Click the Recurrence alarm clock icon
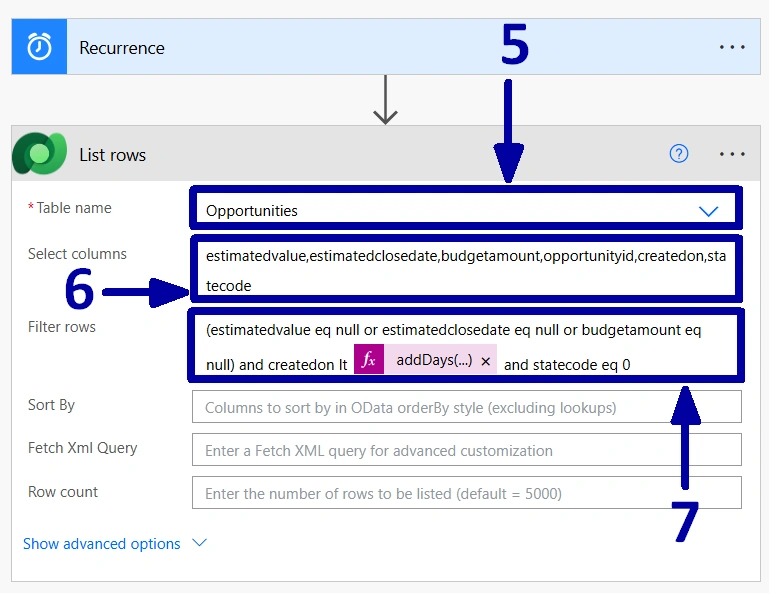 coord(39,47)
